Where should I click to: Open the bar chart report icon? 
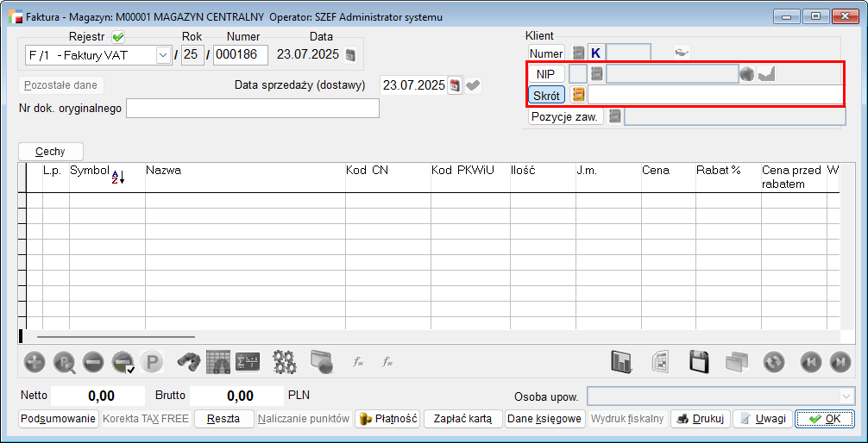pos(621,362)
